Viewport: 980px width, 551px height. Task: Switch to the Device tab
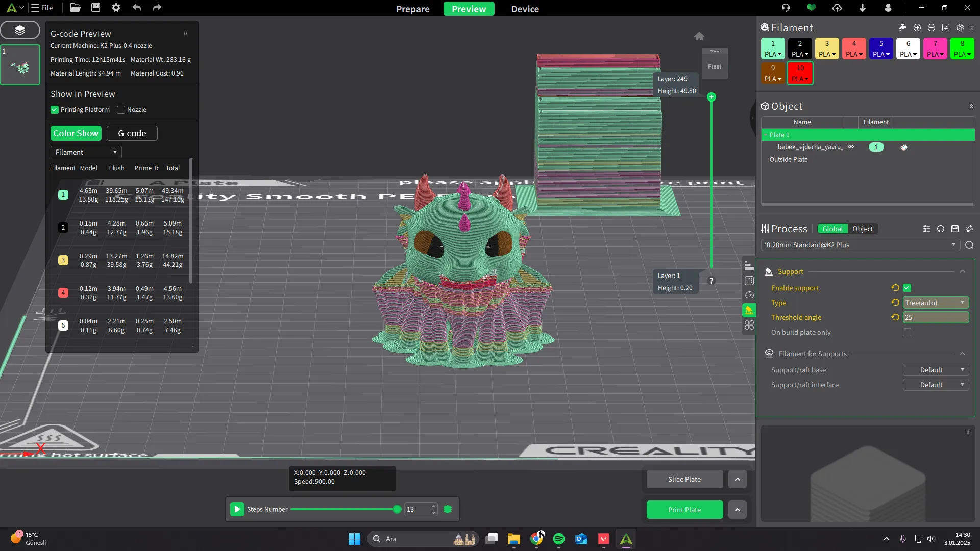coord(525,9)
